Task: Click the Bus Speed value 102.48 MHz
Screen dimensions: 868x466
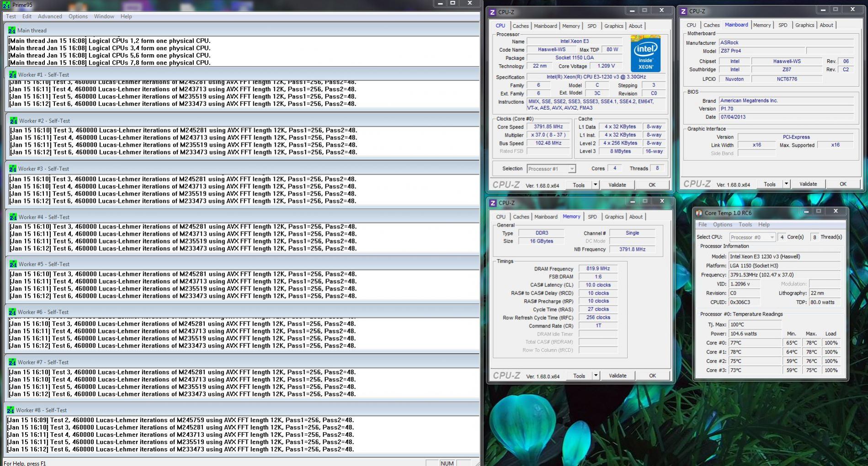Action: pos(548,143)
